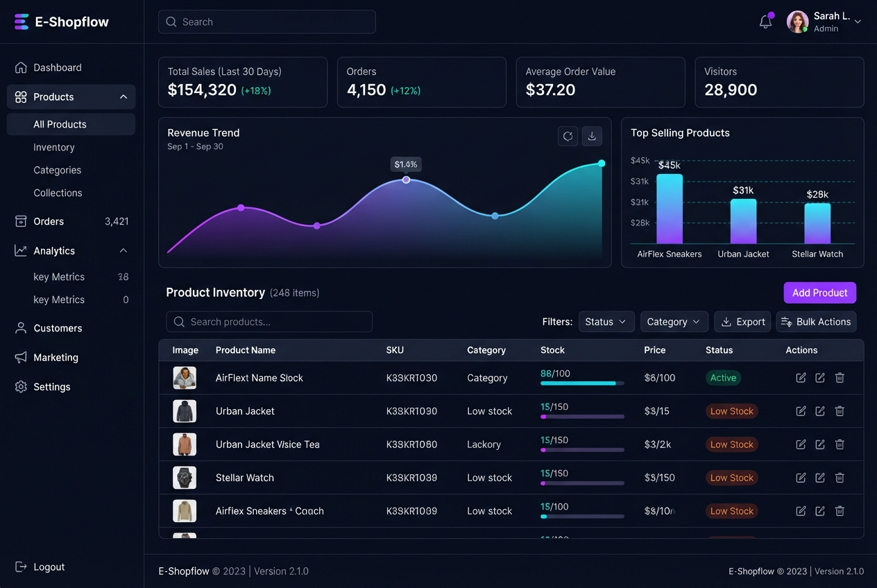The width and height of the screenshot is (877, 588).
Task: Click the AirFlext Name Slock thumbnail
Action: [x=185, y=378]
